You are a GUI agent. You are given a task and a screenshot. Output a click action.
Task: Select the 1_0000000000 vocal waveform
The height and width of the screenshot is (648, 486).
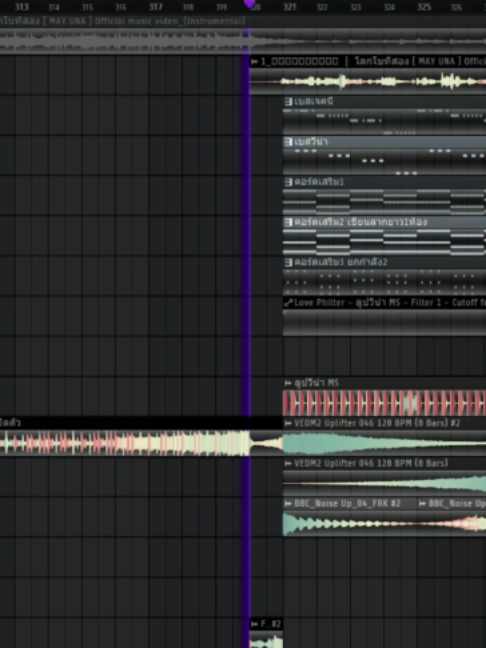pyautogui.click(x=368, y=81)
